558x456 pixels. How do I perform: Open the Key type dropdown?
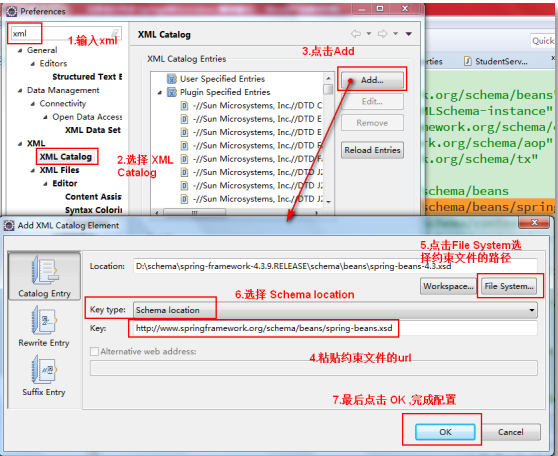(x=335, y=310)
